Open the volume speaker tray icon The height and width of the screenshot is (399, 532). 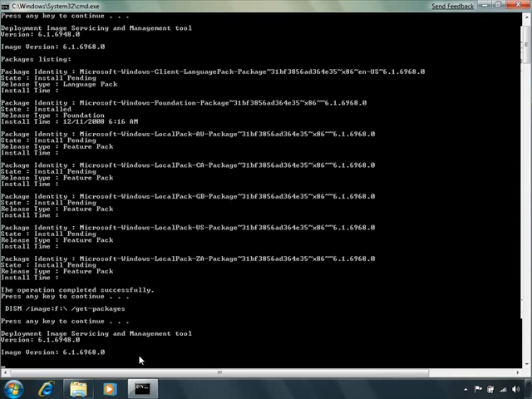(516, 389)
